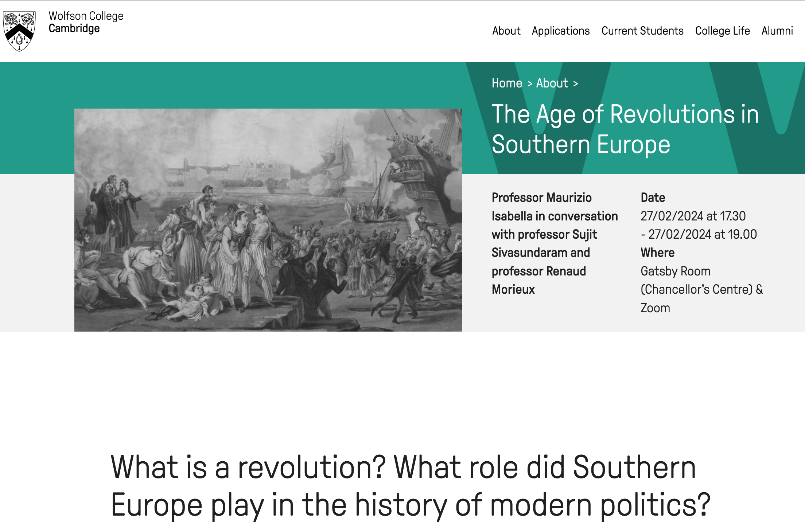Click the Where label
Screen dimensions: 805x532
pyautogui.click(x=657, y=253)
